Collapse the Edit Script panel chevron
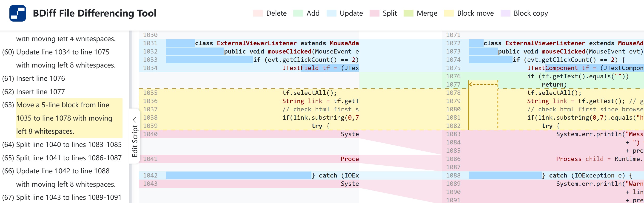Image resolution: width=644 pixels, height=203 pixels. 134,120
